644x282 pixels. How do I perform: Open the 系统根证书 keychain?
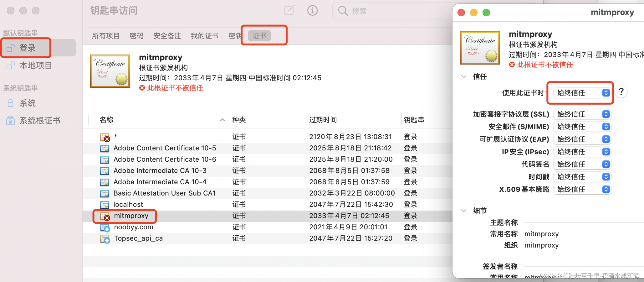(39, 120)
